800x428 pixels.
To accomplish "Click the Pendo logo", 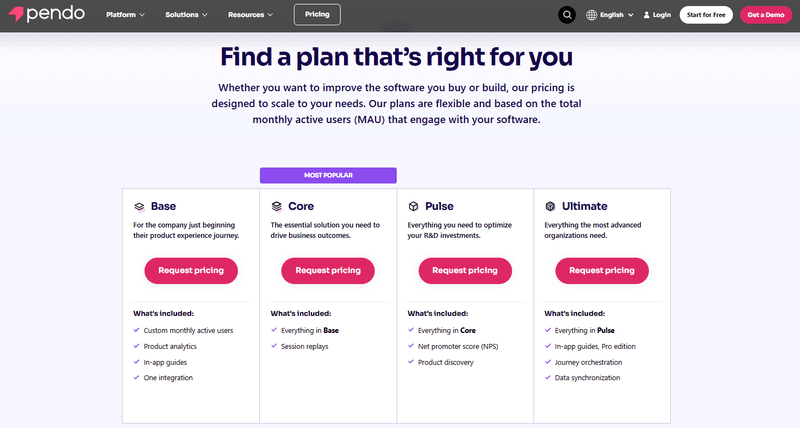I will pos(45,15).
